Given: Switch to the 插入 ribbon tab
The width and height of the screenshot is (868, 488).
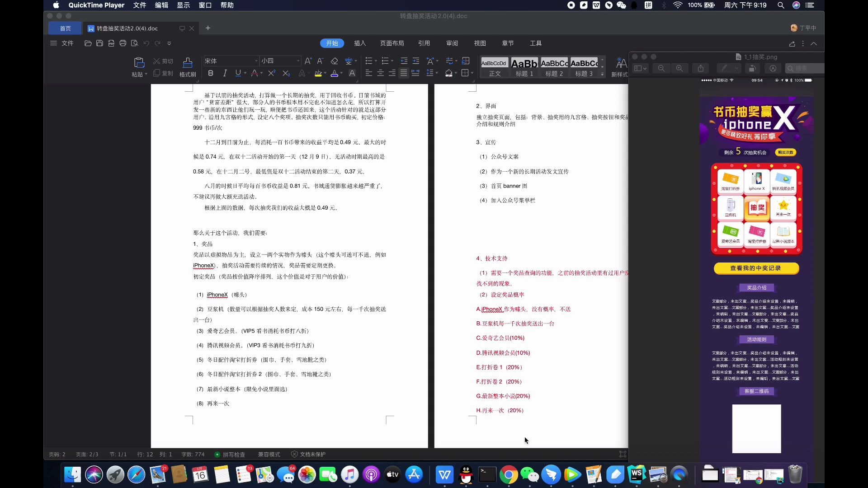Looking at the screenshot, I should (360, 43).
